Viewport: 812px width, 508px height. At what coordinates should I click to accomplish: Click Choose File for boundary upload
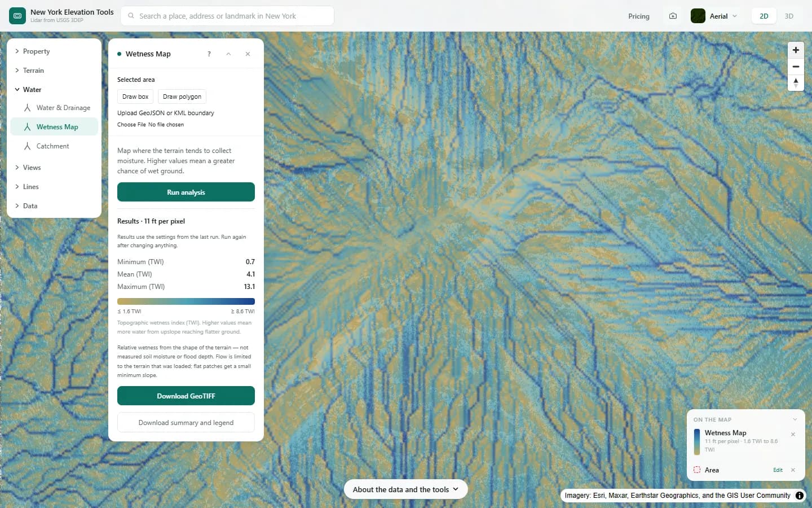(131, 125)
